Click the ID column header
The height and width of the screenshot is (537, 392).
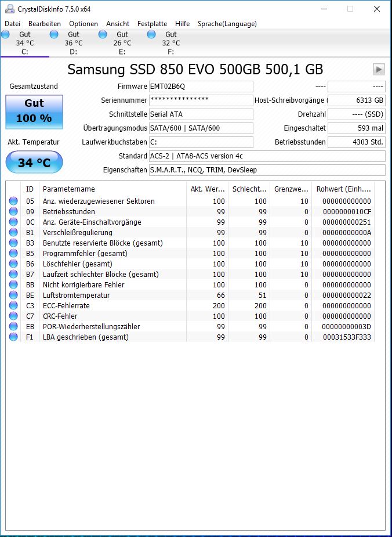point(30,189)
